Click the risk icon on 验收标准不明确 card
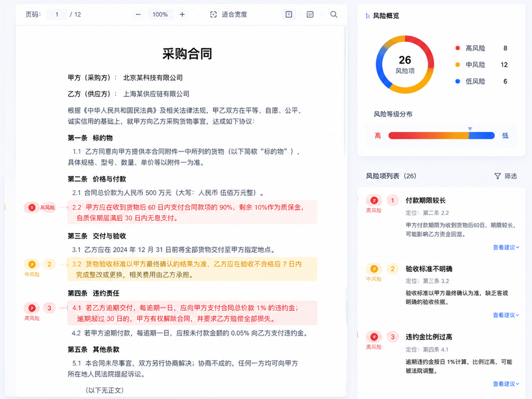Screen dimensions: 532x399 pos(374,269)
